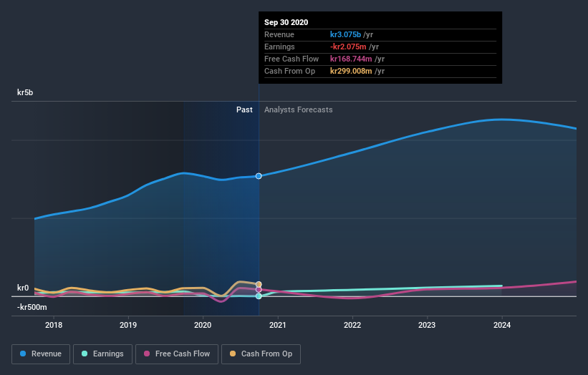
Task: Click the 2023 x-axis label
Action: coord(427,325)
